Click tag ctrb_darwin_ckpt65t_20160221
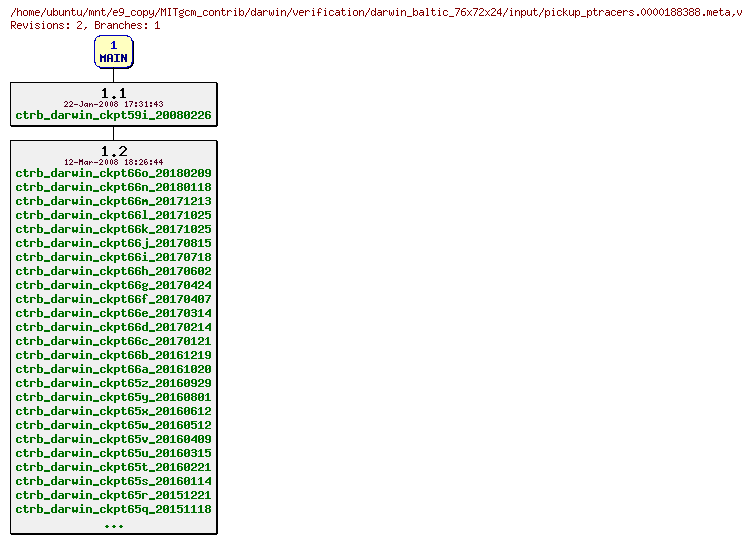Image resolution: width=752 pixels, height=543 pixels. 113,467
